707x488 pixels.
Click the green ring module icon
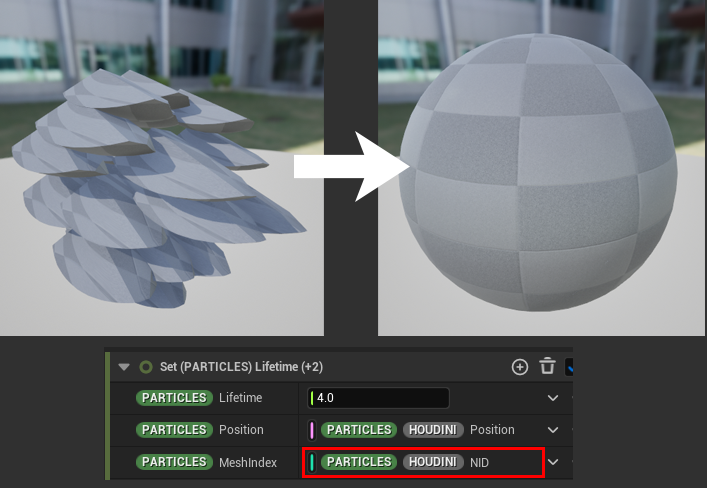(146, 367)
